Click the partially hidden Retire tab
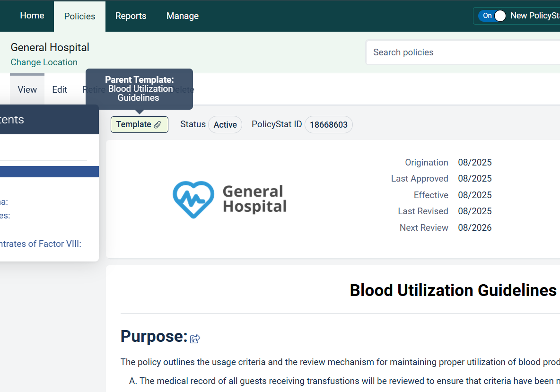Viewport: 560px width, 392px height. [x=84, y=90]
